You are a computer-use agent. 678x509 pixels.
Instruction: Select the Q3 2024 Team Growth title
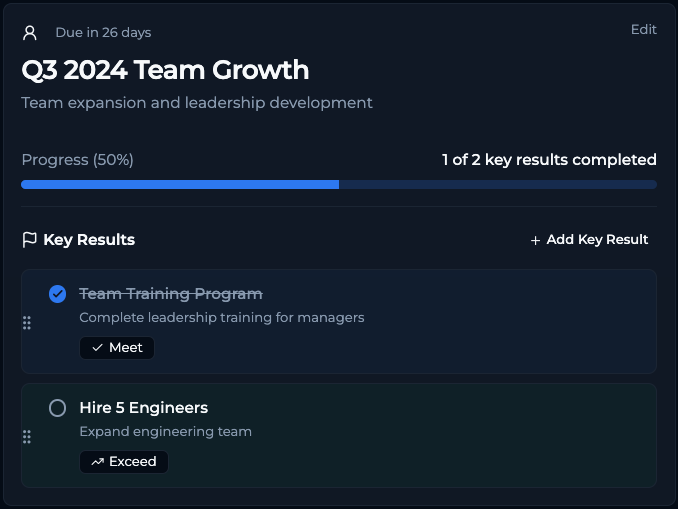coord(165,70)
